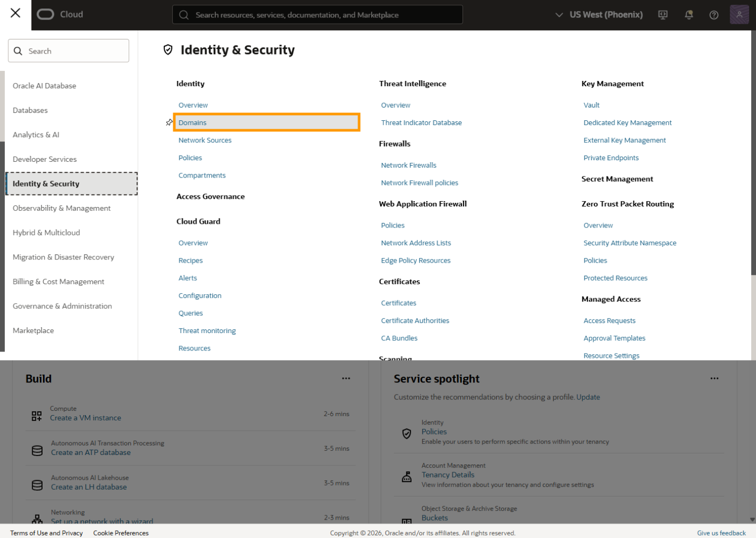Click the Update profile link in Service spotlight
Viewport: 756px width, 538px height.
588,397
